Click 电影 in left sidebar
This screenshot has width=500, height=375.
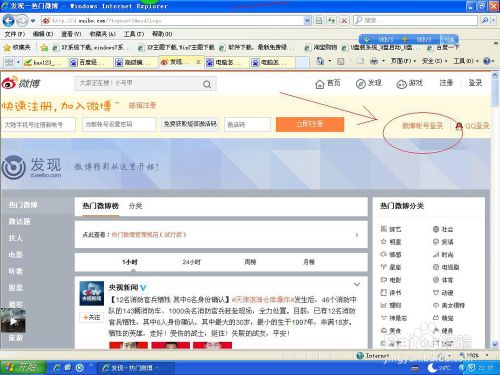coord(16,255)
